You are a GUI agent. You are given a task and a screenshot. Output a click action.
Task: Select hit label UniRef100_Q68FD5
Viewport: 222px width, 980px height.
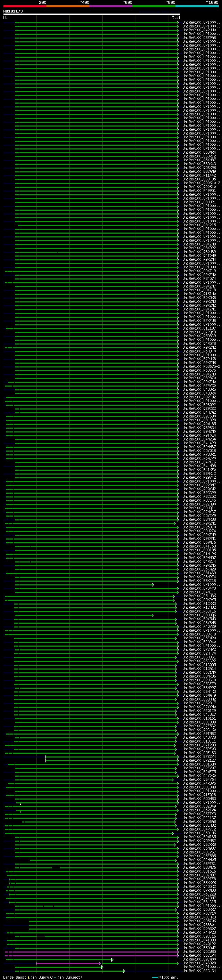[199, 179]
